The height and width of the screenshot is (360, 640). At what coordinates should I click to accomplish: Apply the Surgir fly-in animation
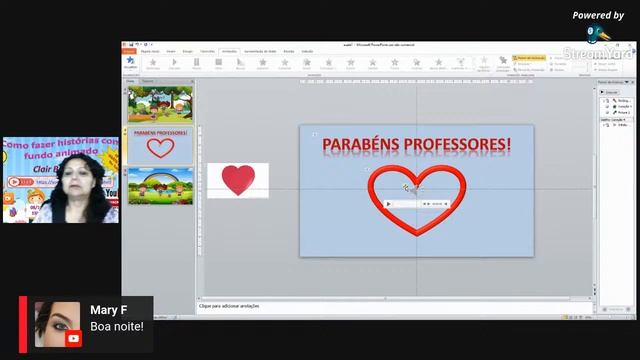pyautogui.click(x=307, y=64)
